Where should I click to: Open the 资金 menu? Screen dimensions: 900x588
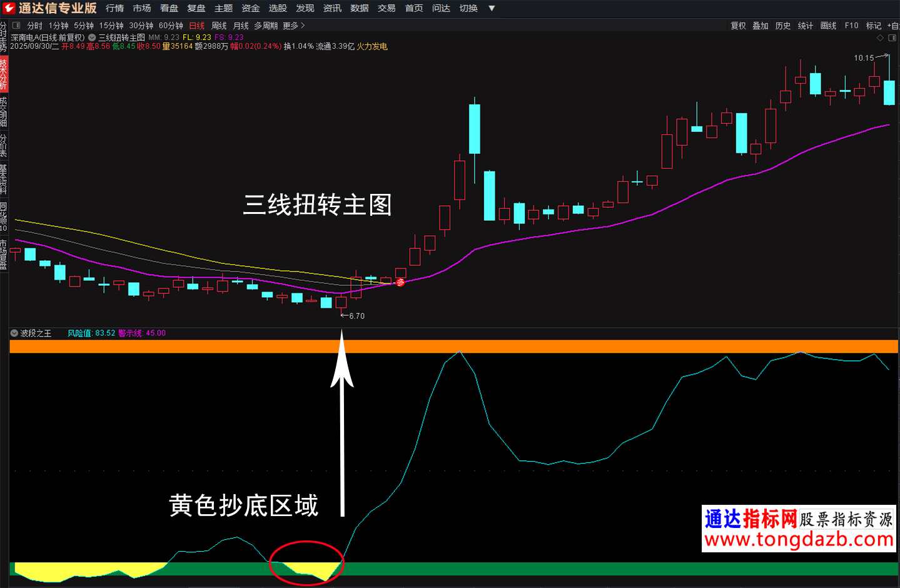[x=251, y=8]
